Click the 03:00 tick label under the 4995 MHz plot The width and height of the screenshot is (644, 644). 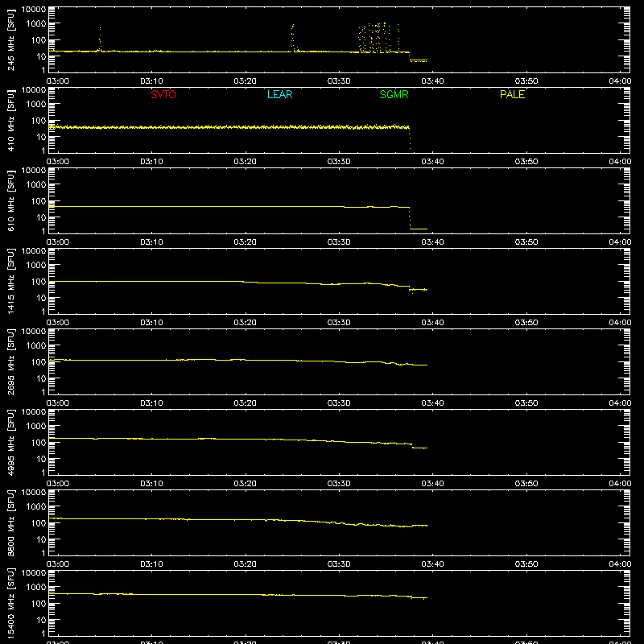58,484
